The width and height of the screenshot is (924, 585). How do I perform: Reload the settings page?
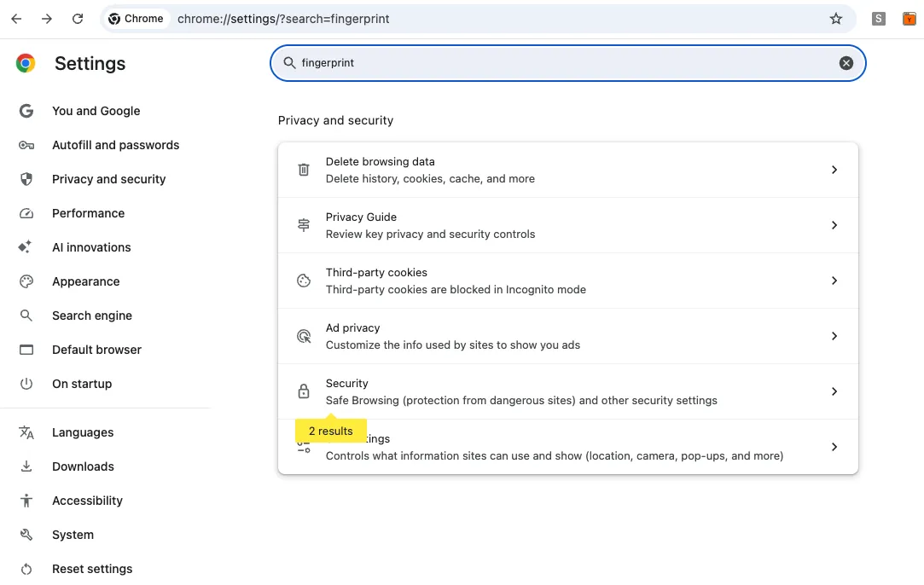click(78, 19)
